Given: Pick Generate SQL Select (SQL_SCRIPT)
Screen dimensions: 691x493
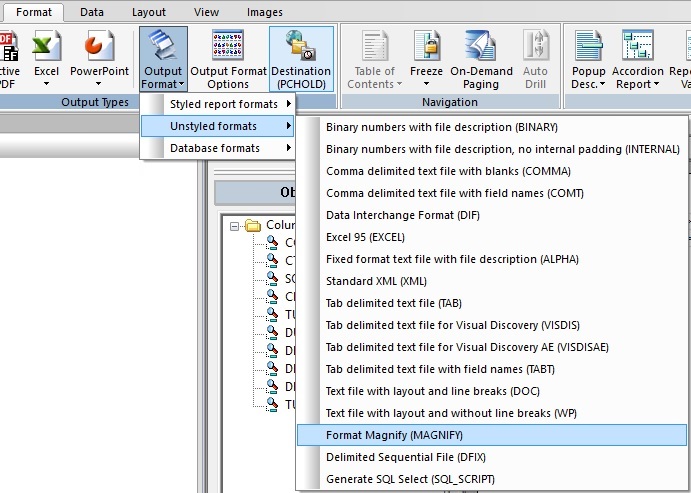Looking at the screenshot, I should click(x=410, y=479).
